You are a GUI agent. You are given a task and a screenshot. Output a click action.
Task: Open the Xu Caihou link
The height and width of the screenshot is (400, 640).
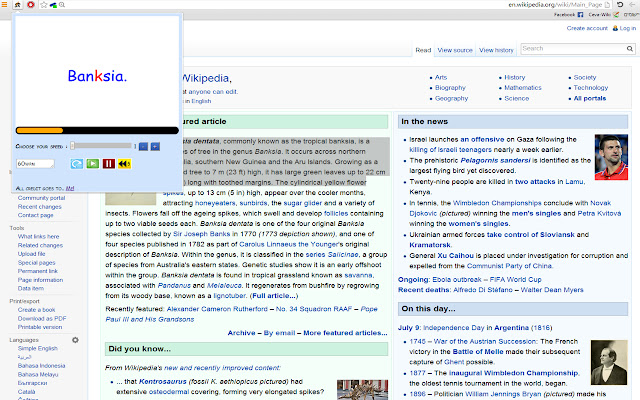tap(456, 256)
